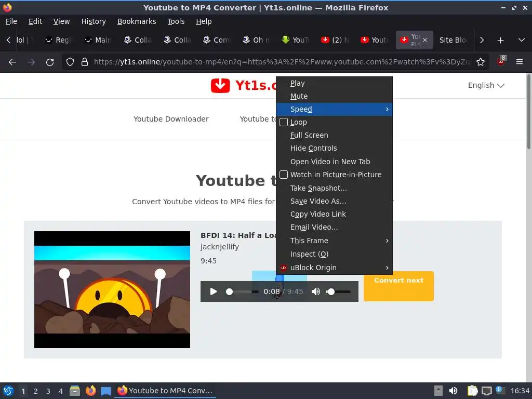Switch to the Com tab
This screenshot has width=532, height=399.
(217, 40)
